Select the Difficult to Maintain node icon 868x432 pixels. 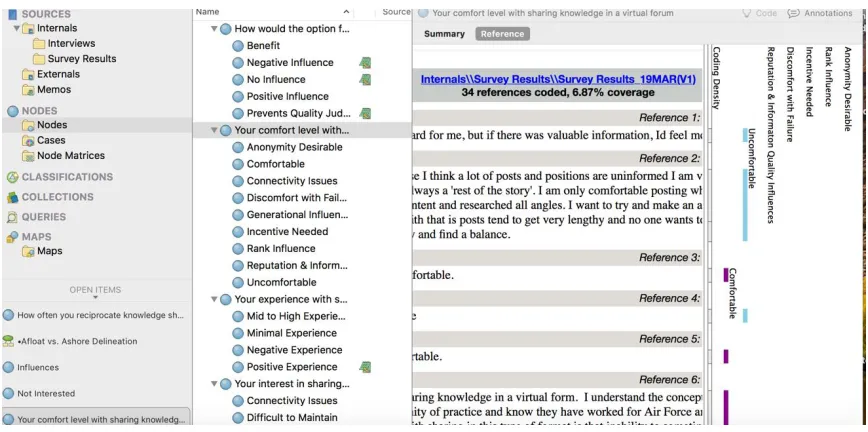(x=238, y=418)
